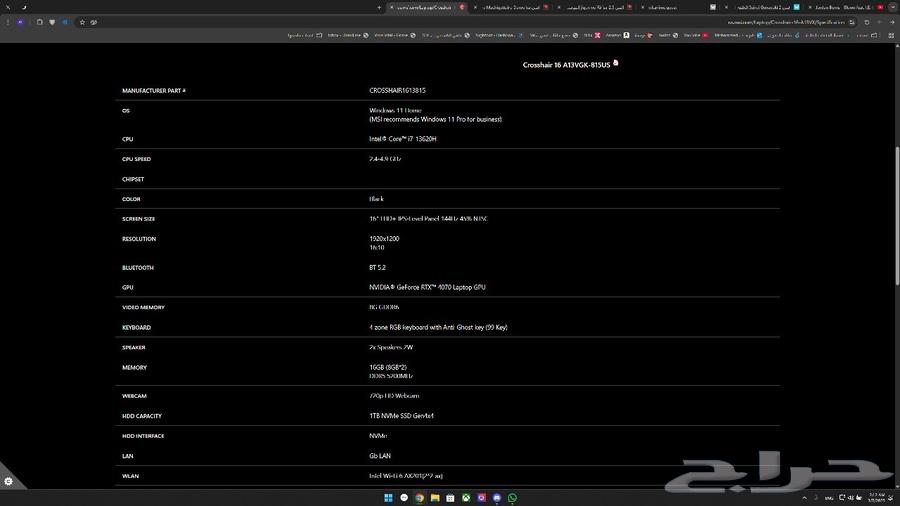Click the COLOR label
Screen dimensions: 900x506
pos(131,199)
